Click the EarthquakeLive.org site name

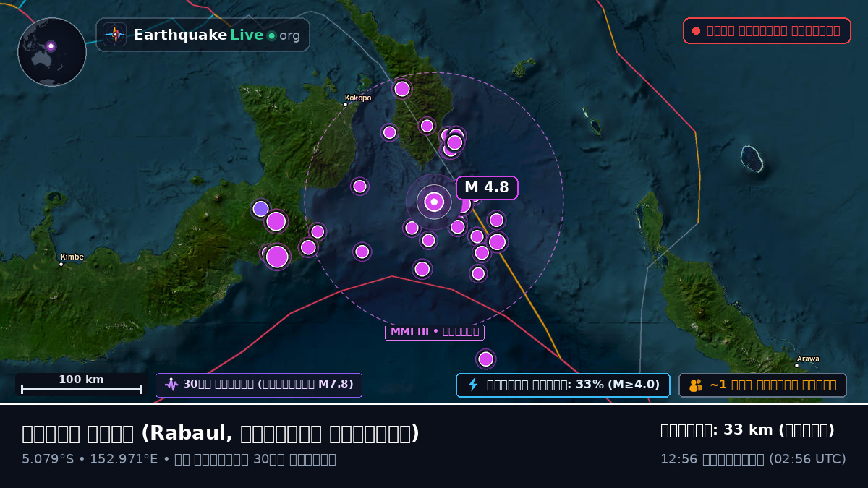[217, 35]
